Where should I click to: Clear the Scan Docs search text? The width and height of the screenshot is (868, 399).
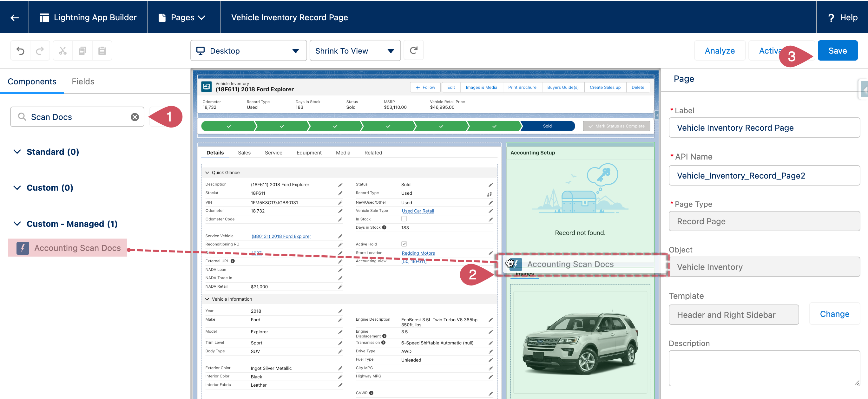pos(135,117)
